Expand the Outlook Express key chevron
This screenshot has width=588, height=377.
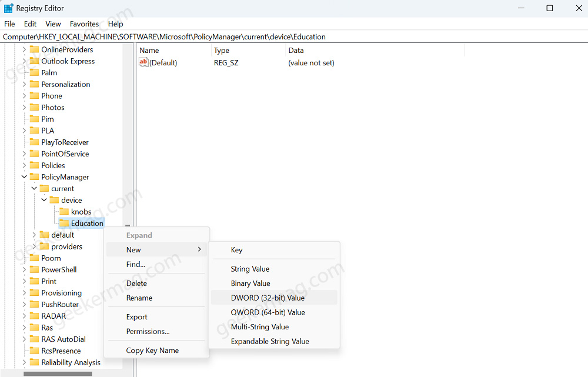click(24, 61)
